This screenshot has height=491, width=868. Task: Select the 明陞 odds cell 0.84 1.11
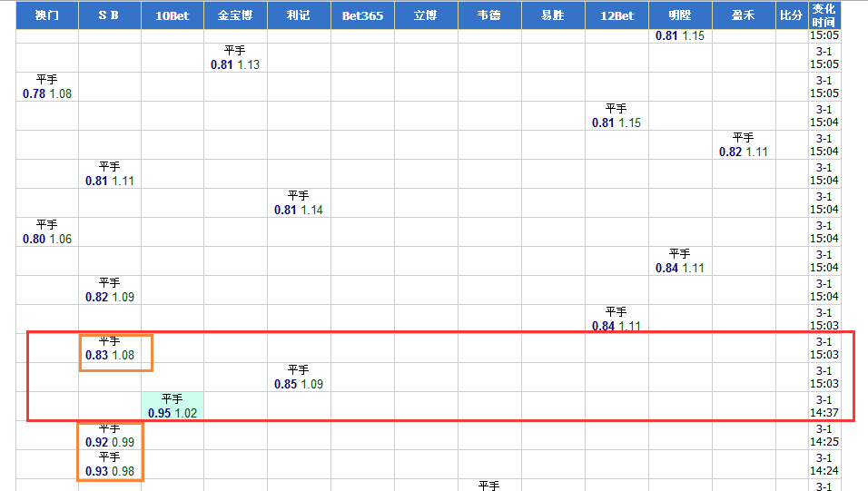[680, 261]
